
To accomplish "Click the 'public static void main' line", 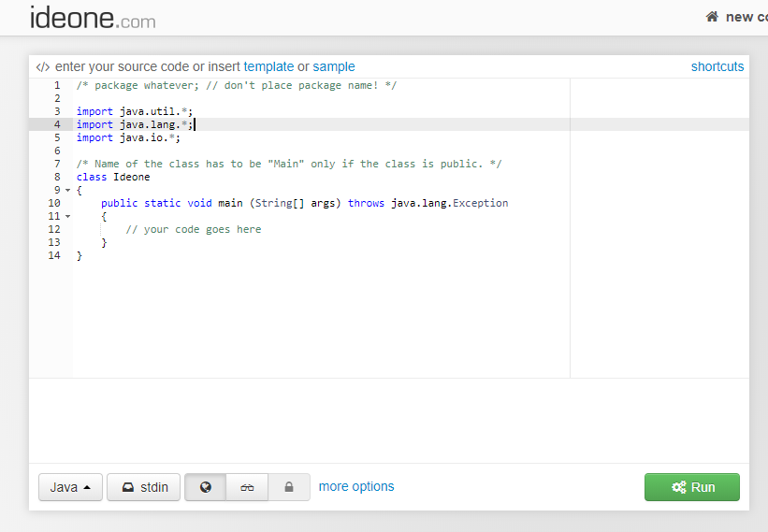I will (x=305, y=203).
